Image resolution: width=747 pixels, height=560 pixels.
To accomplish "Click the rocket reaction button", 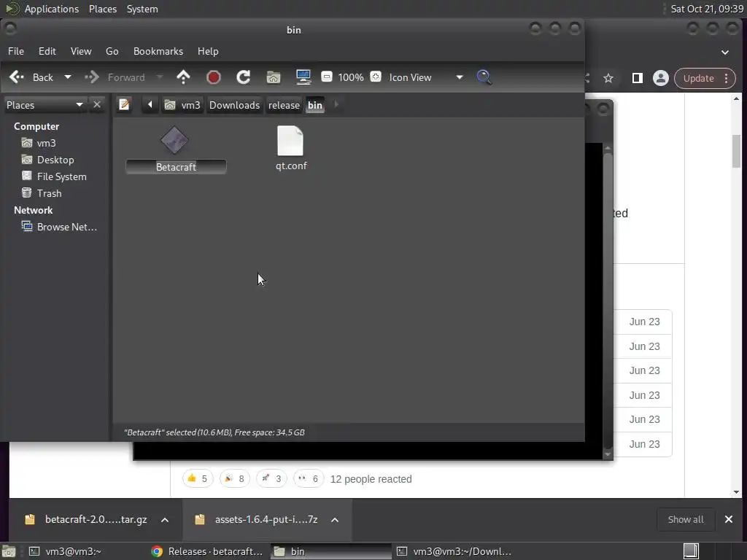I will [x=271, y=478].
